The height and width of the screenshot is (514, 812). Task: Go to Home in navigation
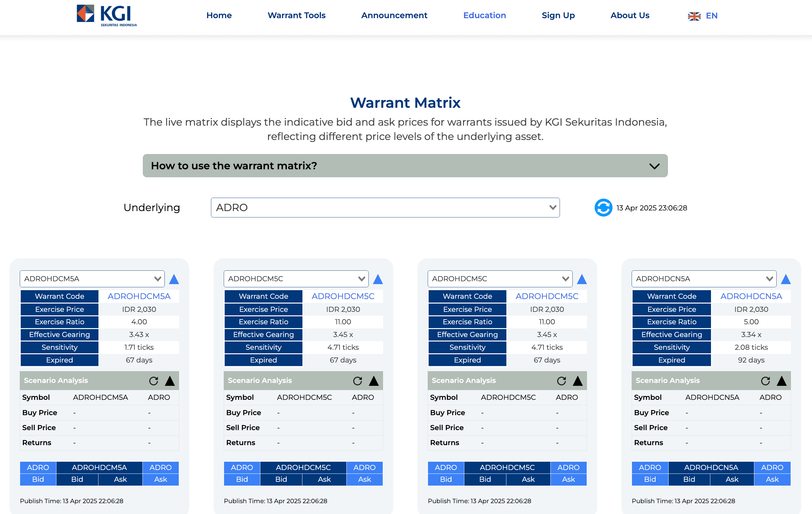(219, 16)
